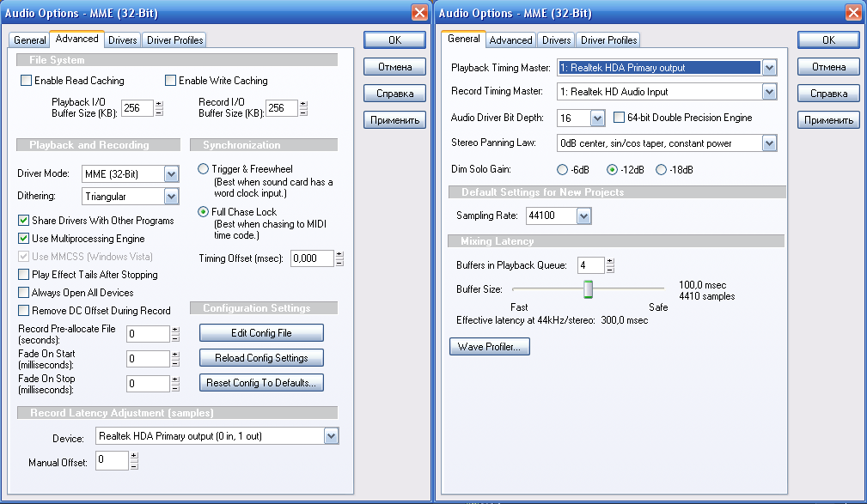
Task: Click OK in left window
Action: pos(394,39)
